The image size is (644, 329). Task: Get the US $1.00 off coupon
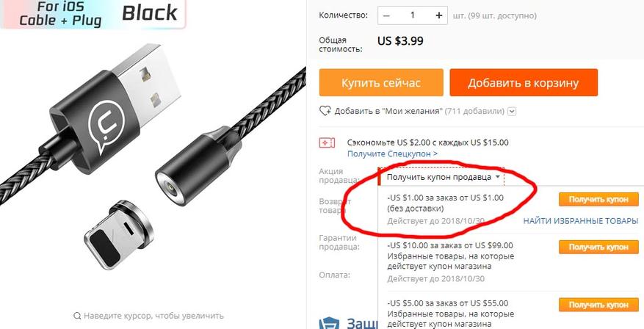pyautogui.click(x=598, y=200)
